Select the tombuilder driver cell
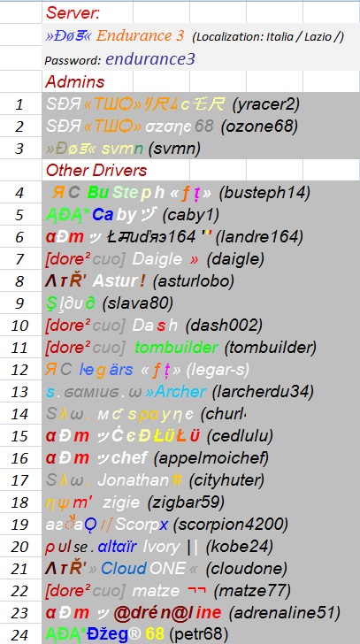This screenshot has height=644, width=360. coord(201,348)
